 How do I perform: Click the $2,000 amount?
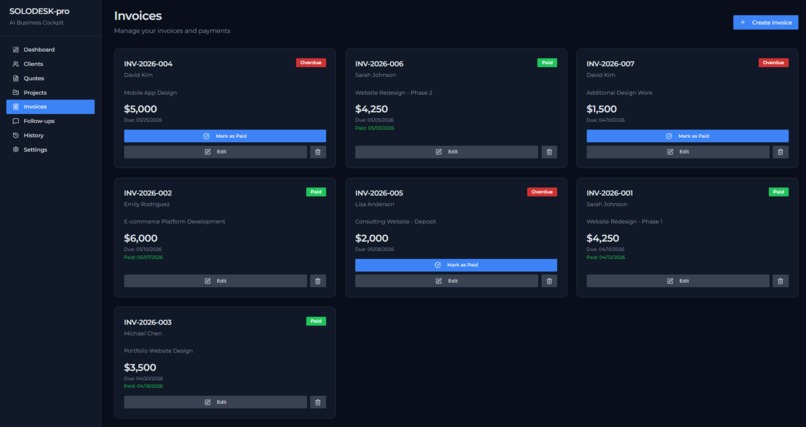point(372,238)
